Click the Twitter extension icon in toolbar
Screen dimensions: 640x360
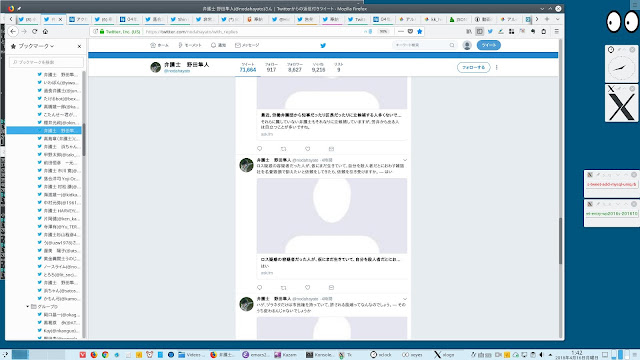(490, 31)
